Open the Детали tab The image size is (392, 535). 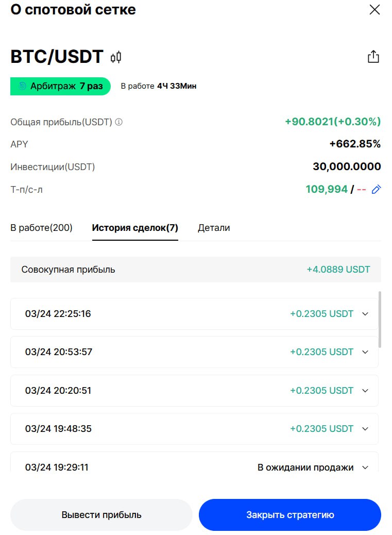point(214,228)
